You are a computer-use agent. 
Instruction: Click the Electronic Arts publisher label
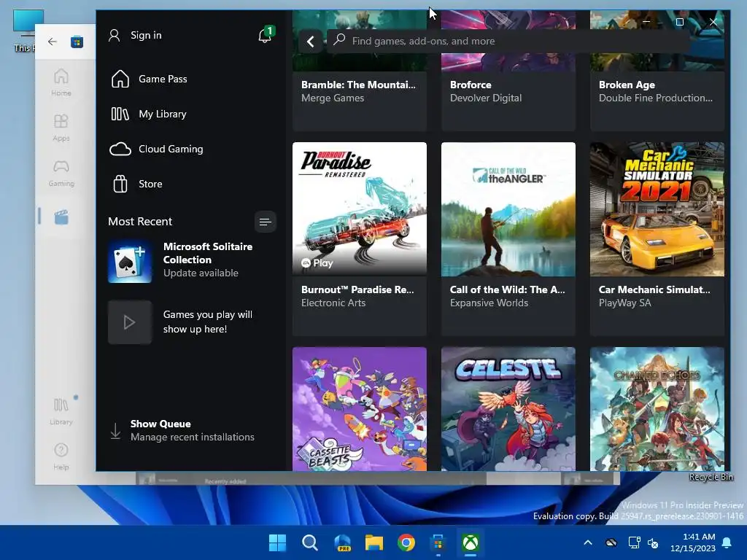coord(333,303)
